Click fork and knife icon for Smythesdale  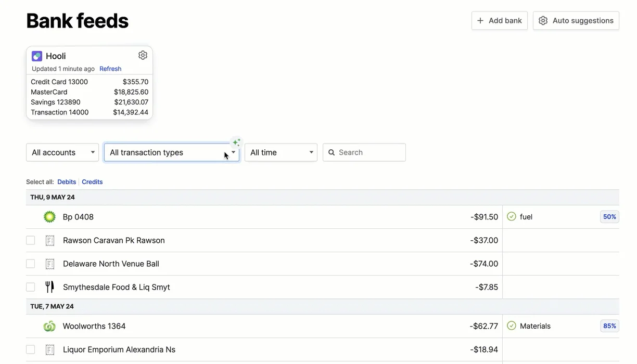coord(50,287)
